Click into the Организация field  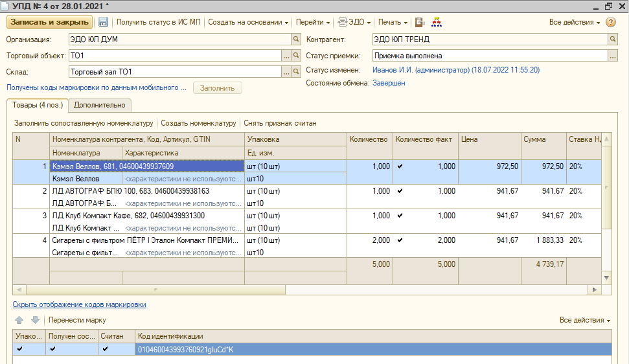[179, 40]
